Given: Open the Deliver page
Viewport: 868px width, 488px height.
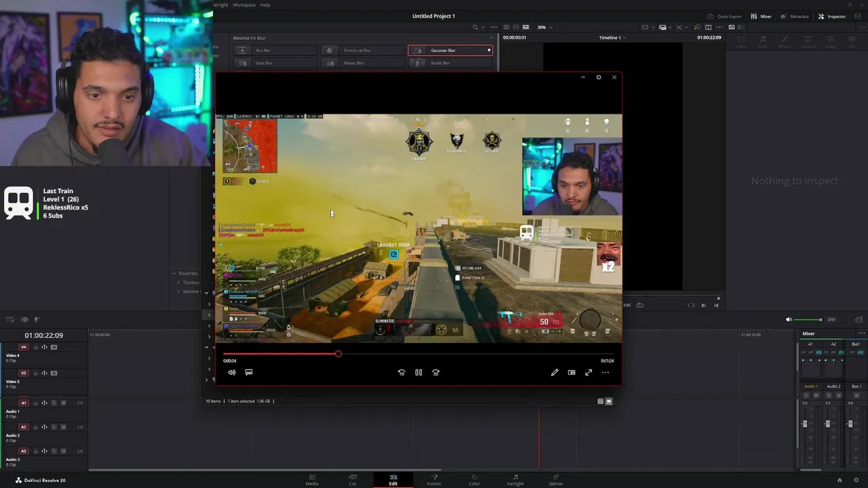Looking at the screenshot, I should 556,480.
